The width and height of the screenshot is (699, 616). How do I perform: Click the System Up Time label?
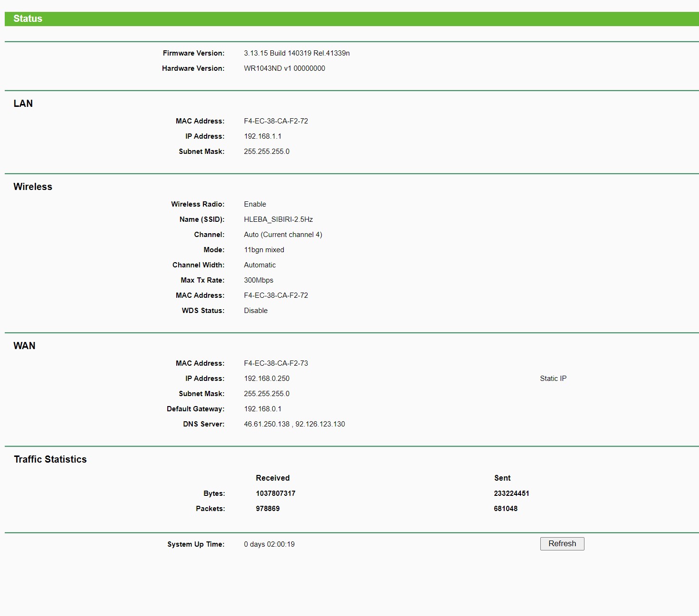[196, 544]
